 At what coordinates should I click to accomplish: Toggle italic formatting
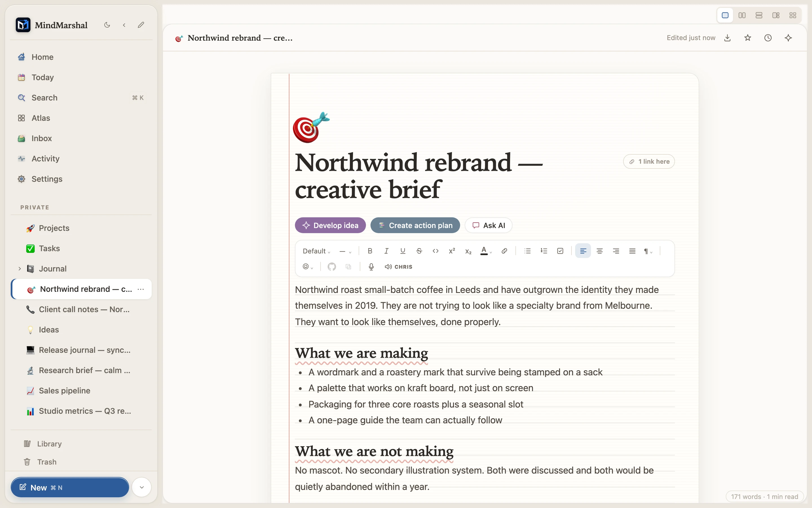pos(386,251)
